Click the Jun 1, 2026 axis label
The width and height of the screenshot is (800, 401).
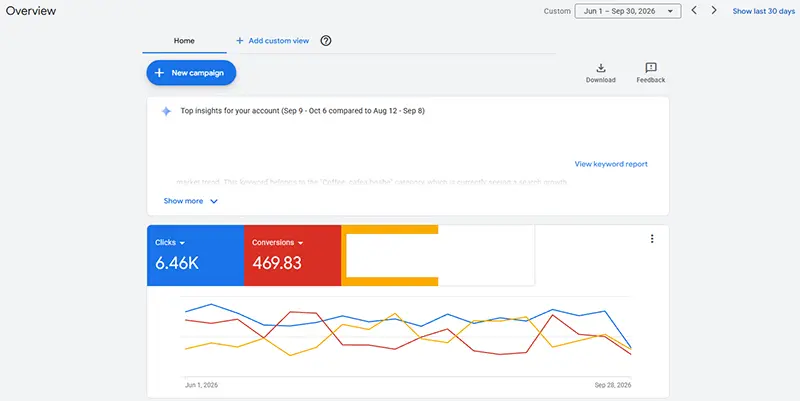point(201,385)
